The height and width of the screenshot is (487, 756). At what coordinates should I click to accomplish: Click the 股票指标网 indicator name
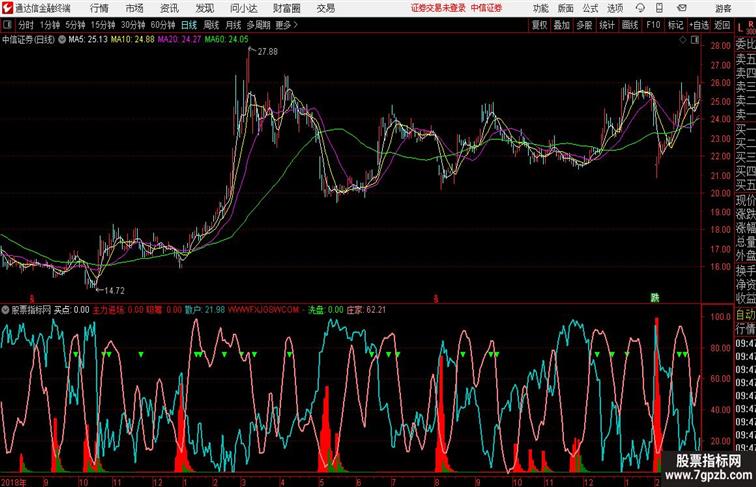click(x=31, y=310)
